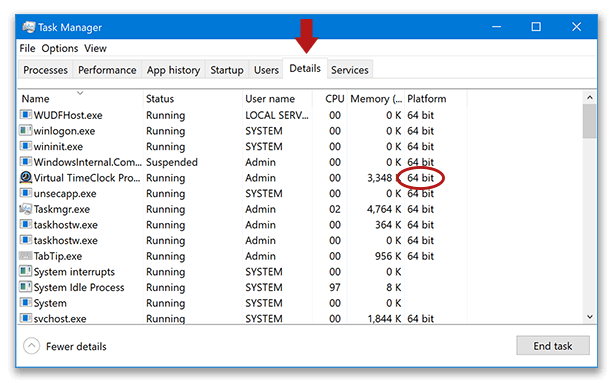Select the Virtual TimeClock Pro... row name
This screenshot has width=613, height=383.
tap(87, 178)
